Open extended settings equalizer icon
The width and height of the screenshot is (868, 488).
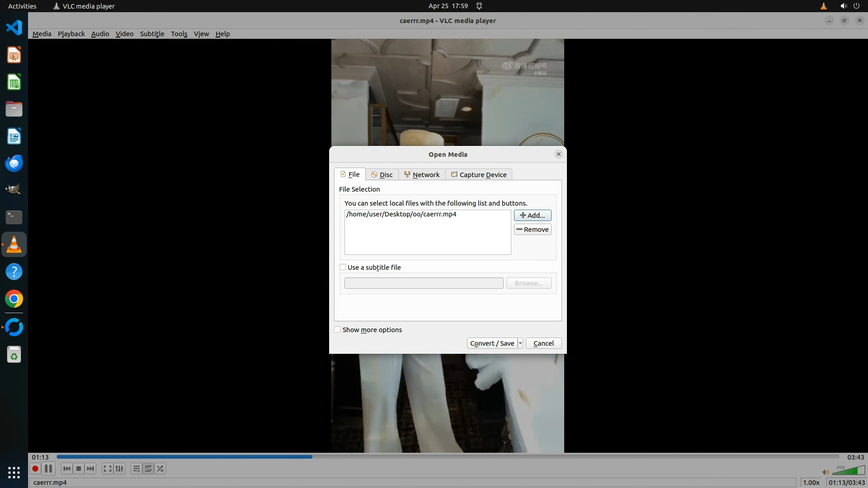click(x=119, y=469)
